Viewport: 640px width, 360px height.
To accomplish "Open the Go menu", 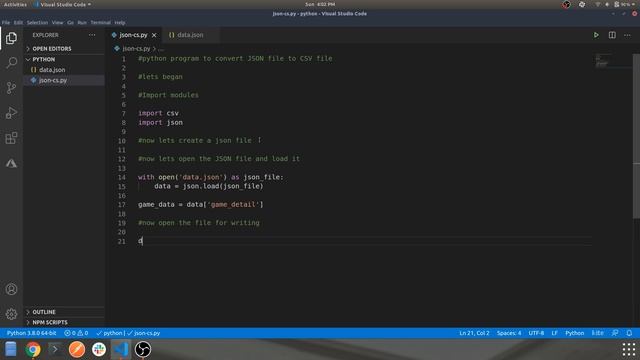I will point(71,22).
